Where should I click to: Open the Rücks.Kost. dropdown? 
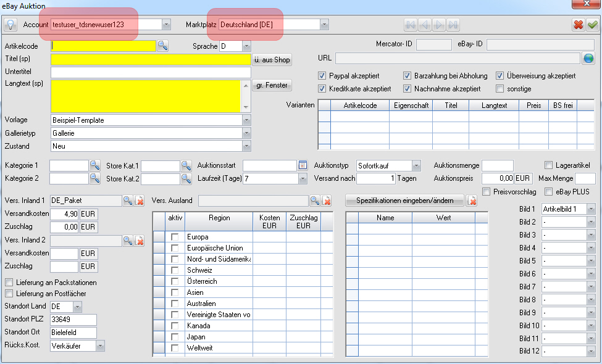100,346
